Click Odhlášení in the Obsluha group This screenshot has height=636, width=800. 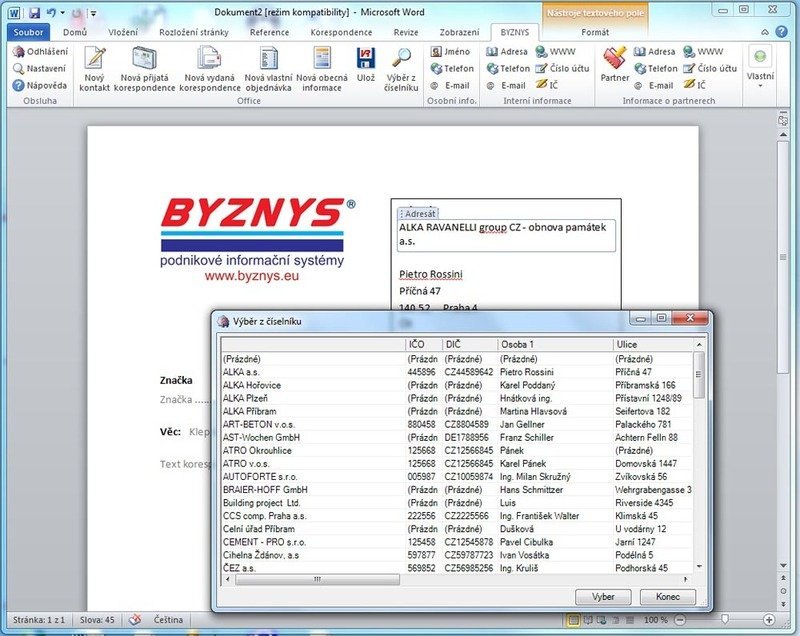click(x=40, y=51)
